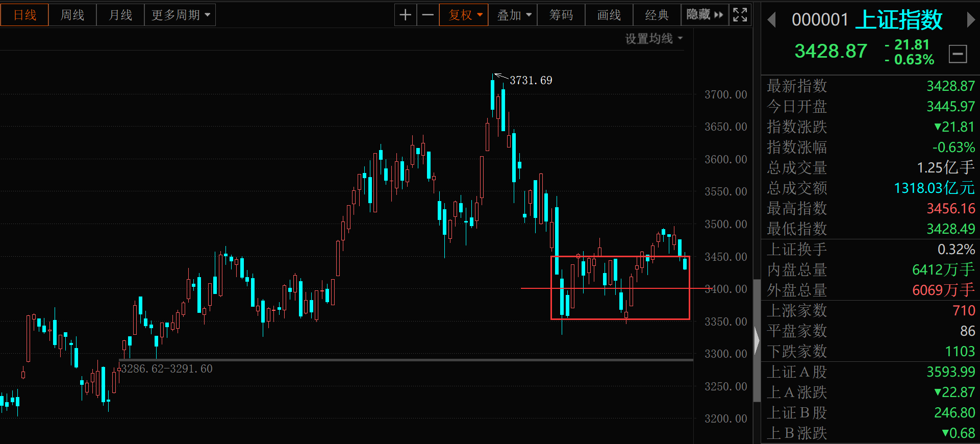Click the 今日开盘 value 3445.97
980x444 pixels.
[x=951, y=106]
